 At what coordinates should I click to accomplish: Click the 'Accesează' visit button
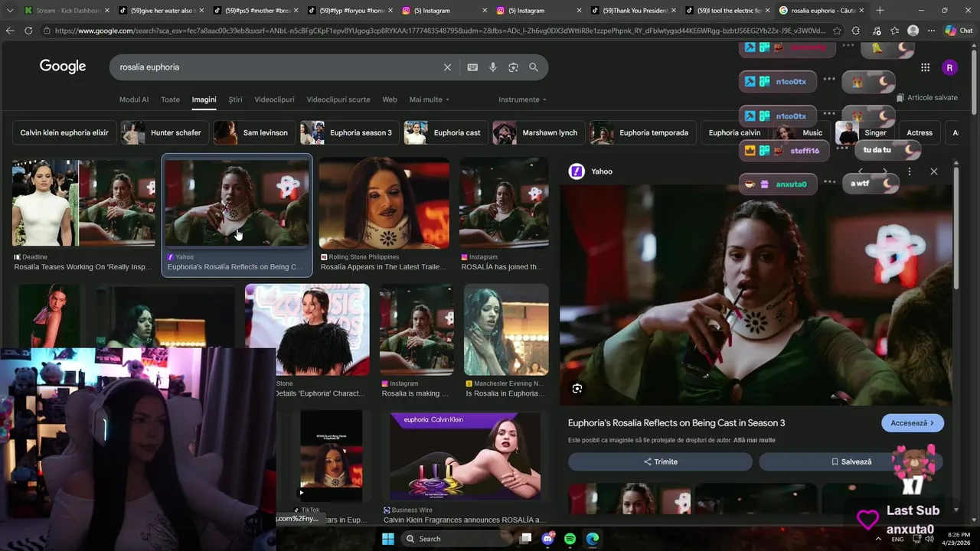pyautogui.click(x=913, y=423)
